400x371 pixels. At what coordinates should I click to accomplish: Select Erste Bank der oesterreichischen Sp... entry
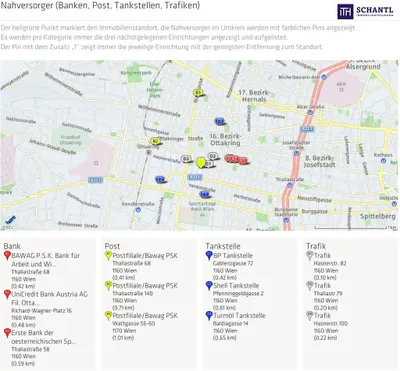(x=44, y=337)
